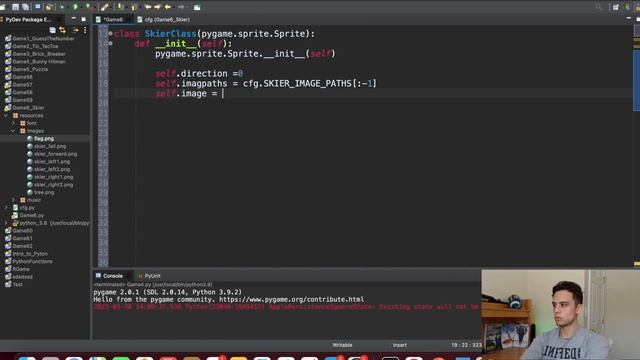640x360 pixels.
Task: Click the Save icon in the toolbar
Action: (x=15, y=7)
